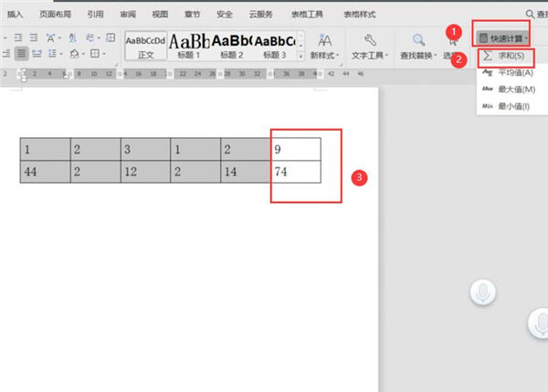This screenshot has height=392, width=548.
Task: Click the distributed alignment icon
Action: (x=37, y=54)
